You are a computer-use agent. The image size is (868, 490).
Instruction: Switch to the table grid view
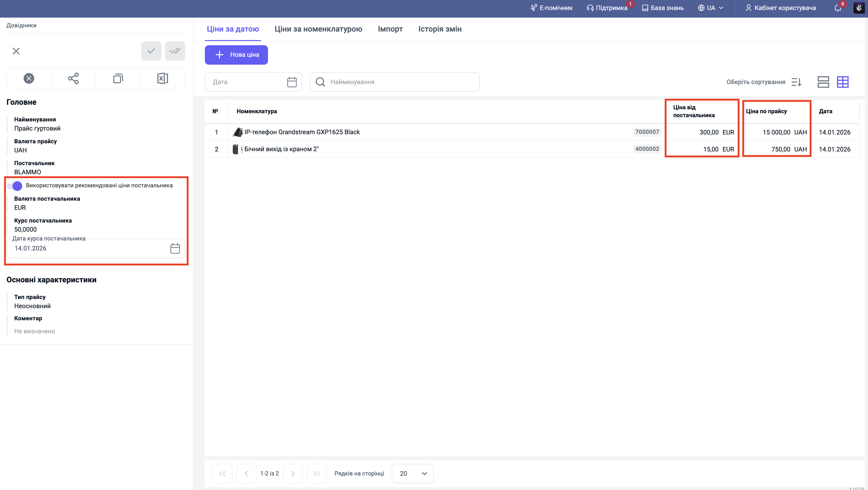843,82
